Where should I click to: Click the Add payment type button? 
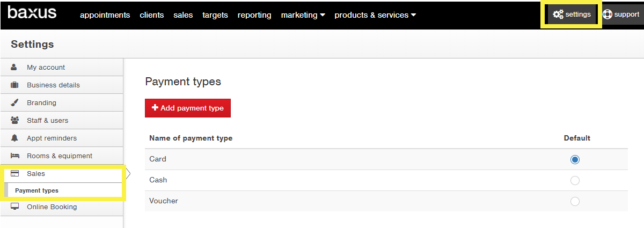(x=188, y=108)
